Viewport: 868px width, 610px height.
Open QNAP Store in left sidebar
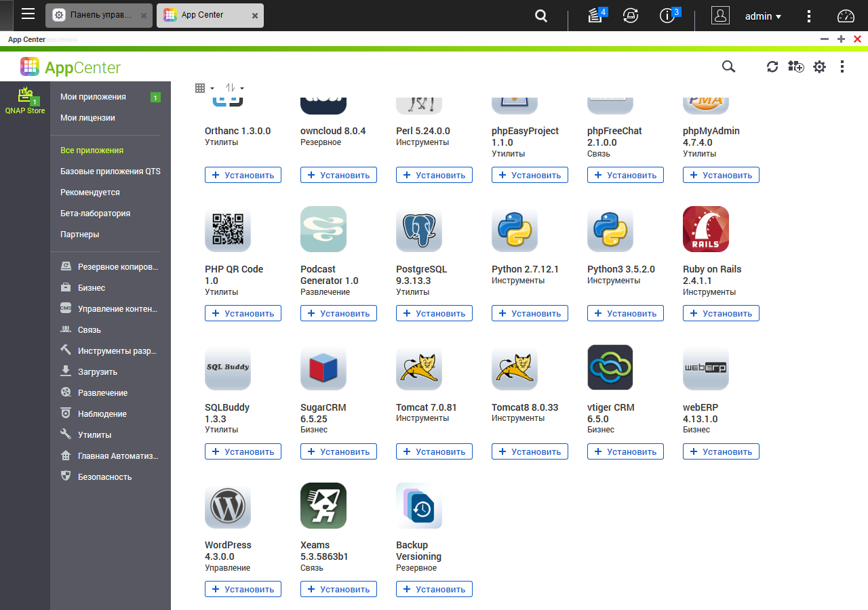click(25, 101)
